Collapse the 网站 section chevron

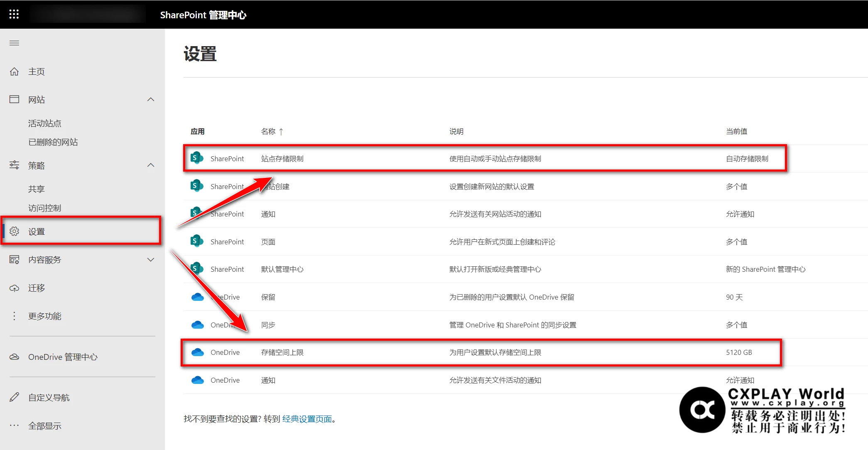pyautogui.click(x=151, y=99)
